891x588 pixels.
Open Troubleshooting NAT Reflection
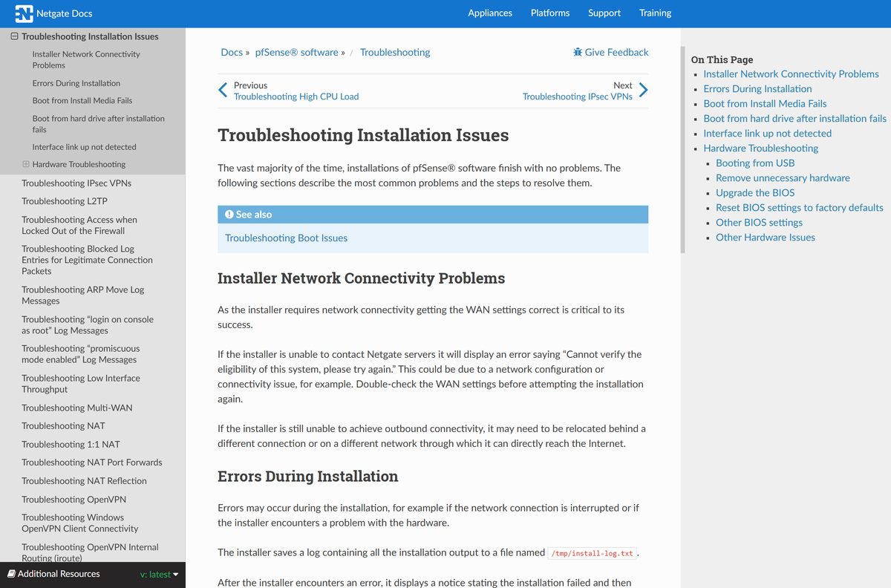pyautogui.click(x=84, y=480)
